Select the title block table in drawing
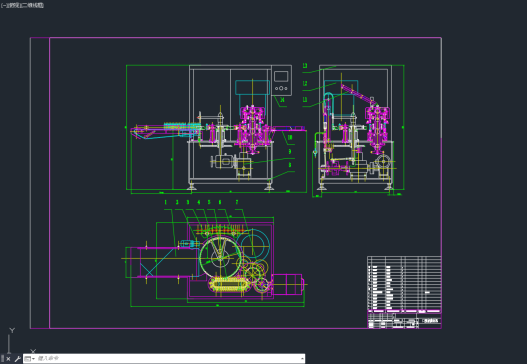Screen dimensions: 527x364 tap(404, 292)
